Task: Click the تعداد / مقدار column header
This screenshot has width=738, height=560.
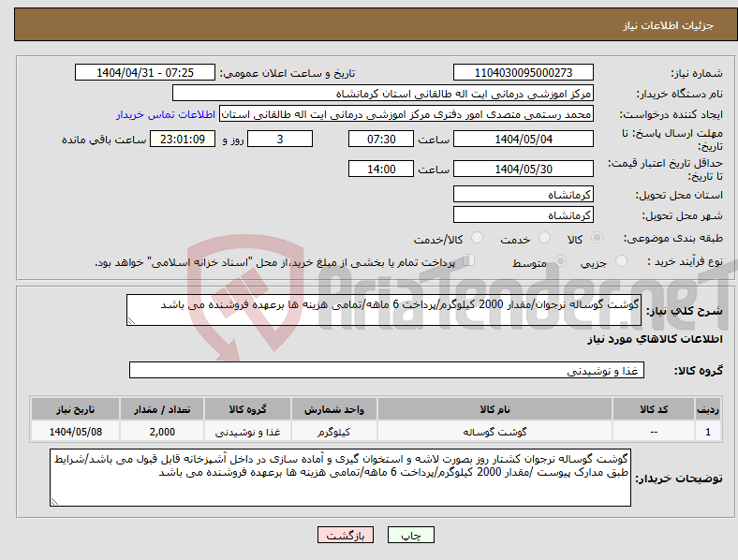Action: [162, 409]
